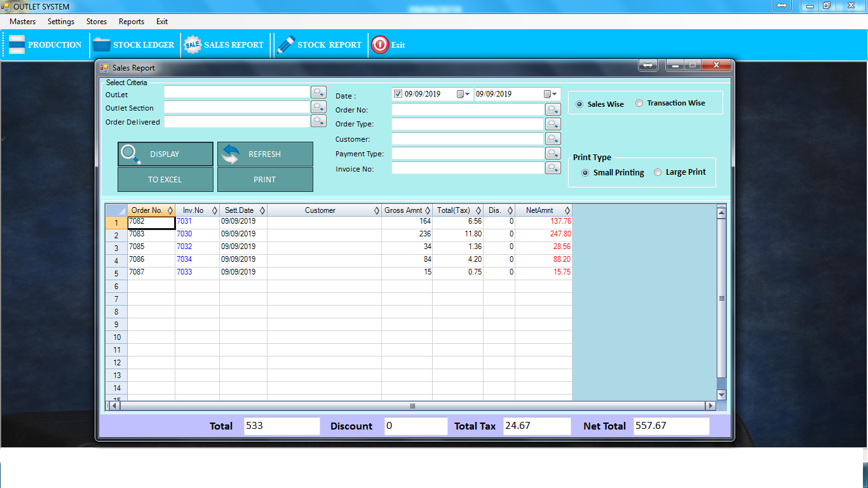Screen dimensions: 868x488
Task: Open the Stores menu
Action: pos(97,22)
